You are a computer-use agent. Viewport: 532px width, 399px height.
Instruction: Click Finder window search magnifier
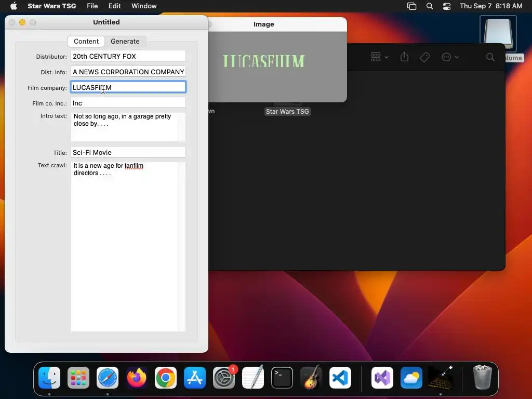[x=490, y=57]
